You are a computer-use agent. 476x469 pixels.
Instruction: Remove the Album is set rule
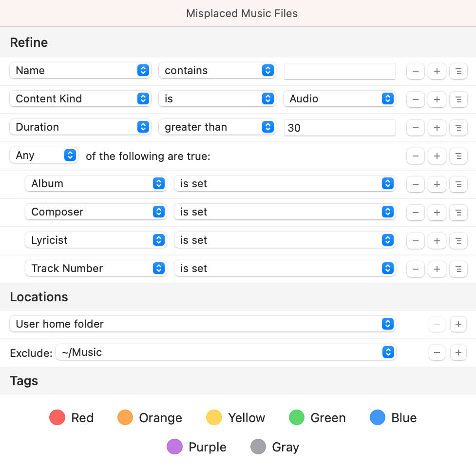415,184
